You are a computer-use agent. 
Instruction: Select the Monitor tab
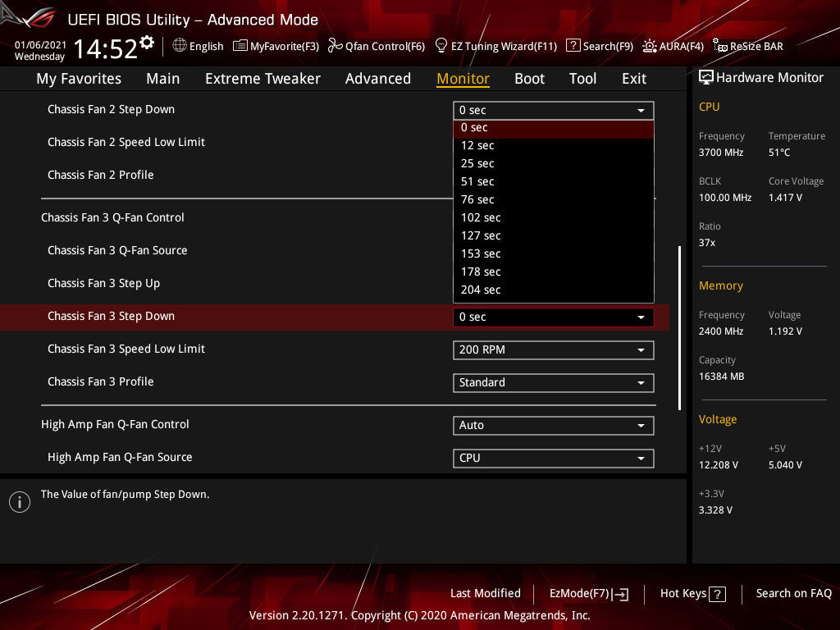coord(463,79)
